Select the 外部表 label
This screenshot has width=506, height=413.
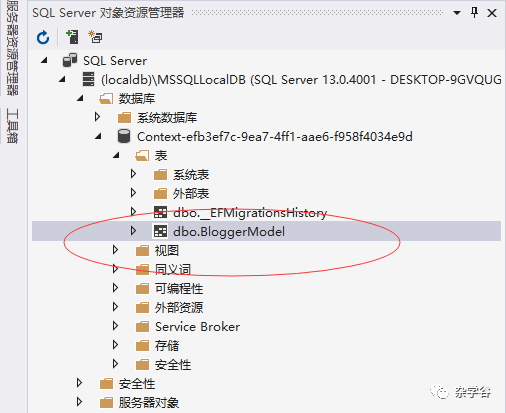(x=191, y=194)
